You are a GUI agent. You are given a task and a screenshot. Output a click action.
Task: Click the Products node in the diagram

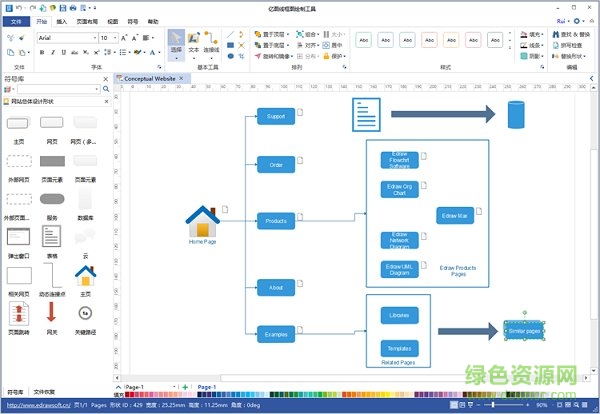coord(276,221)
